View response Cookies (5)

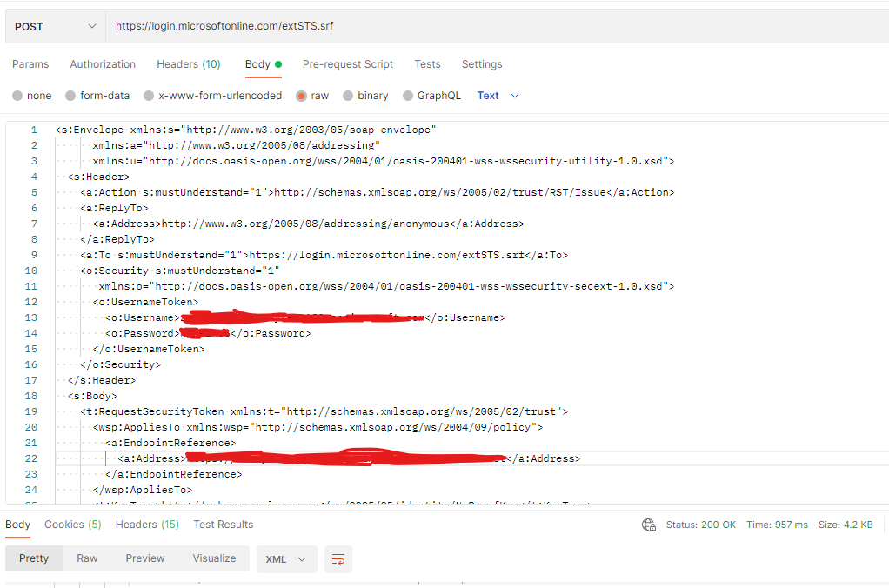point(72,524)
